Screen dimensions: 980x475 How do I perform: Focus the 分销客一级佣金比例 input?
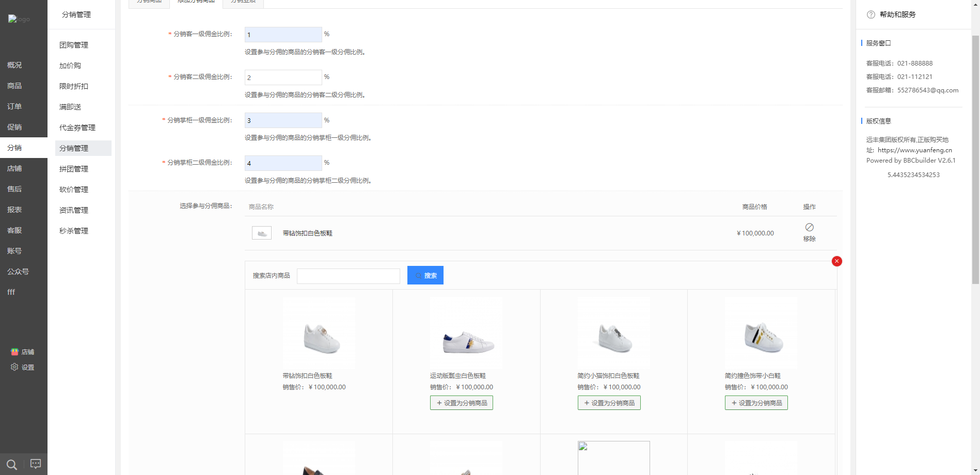[x=283, y=35]
